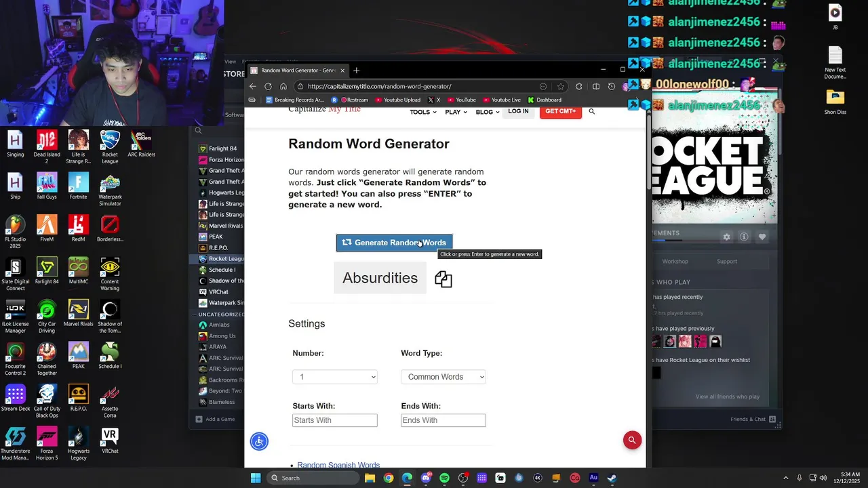Click Add a Game in Steam
Image resolution: width=868 pixels, height=488 pixels.
(215, 419)
